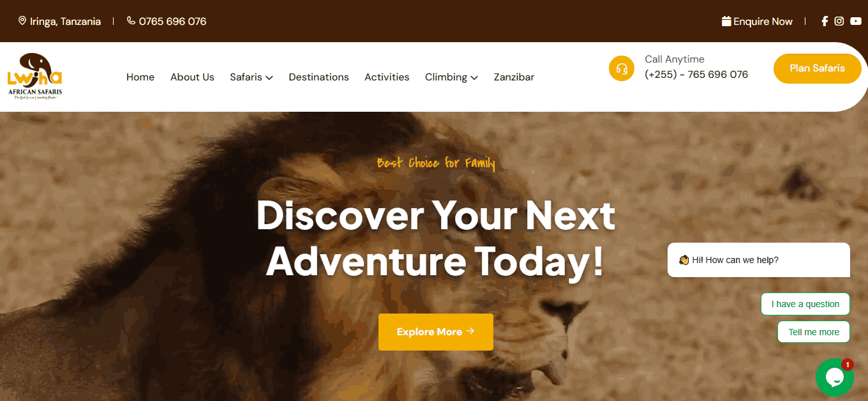The image size is (868, 401).
Task: Click the Lwiha African Safaris logo
Action: tap(34, 76)
